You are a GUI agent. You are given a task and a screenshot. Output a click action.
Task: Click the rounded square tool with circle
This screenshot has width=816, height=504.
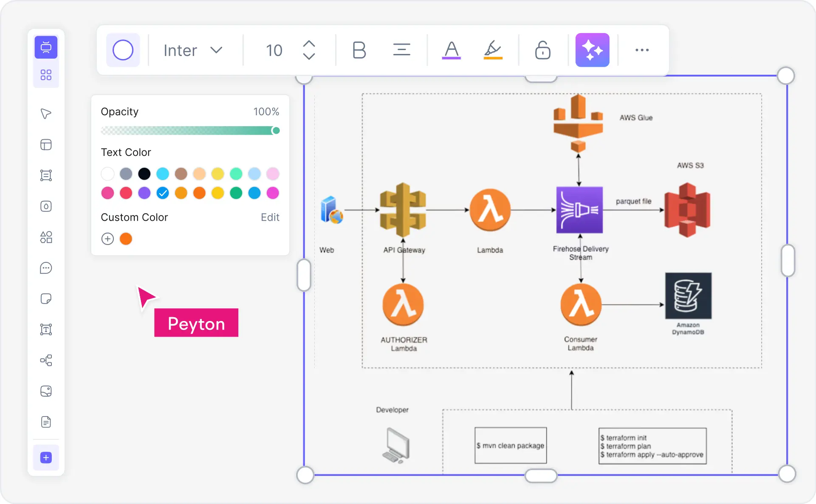tap(46, 206)
